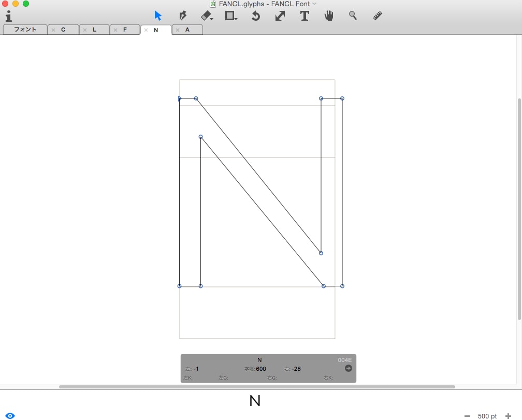
Task: Edit the glyph width value 600
Action: 261,369
